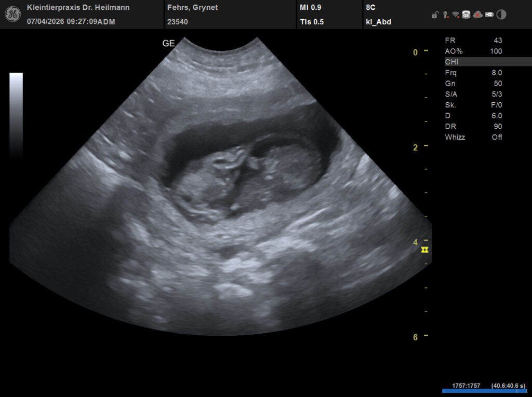532x397 pixels.
Task: Click the GE telephone remote service icon
Action: [x=466, y=15]
